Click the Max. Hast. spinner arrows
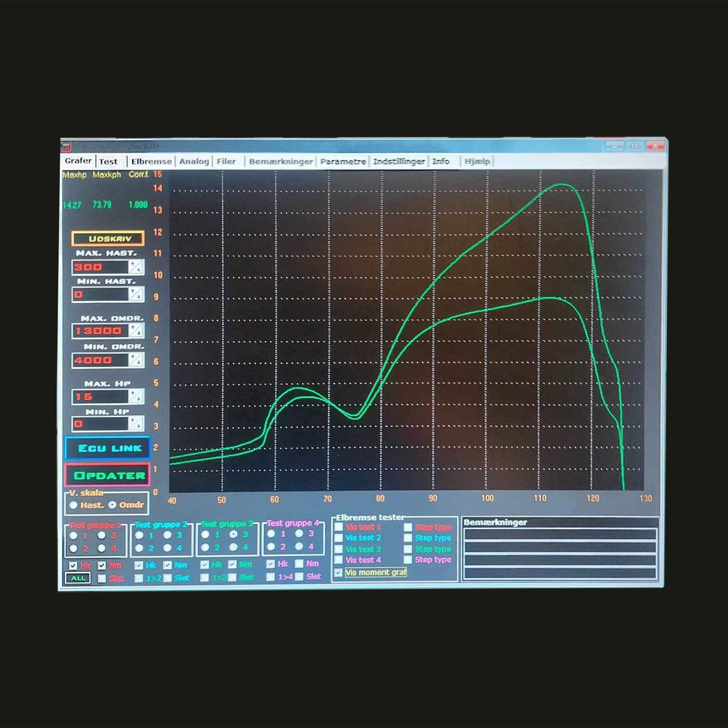The image size is (728, 728). pyautogui.click(x=136, y=267)
